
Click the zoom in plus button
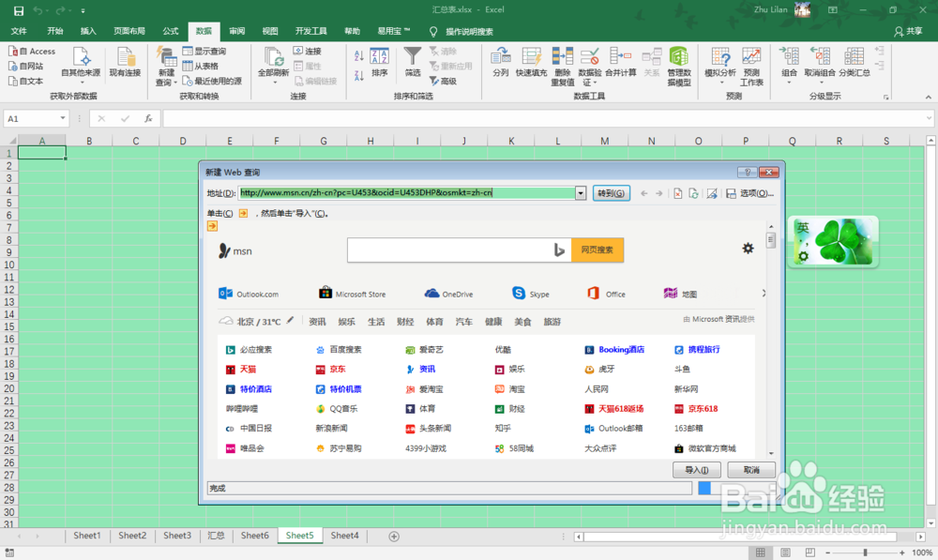pos(902,552)
